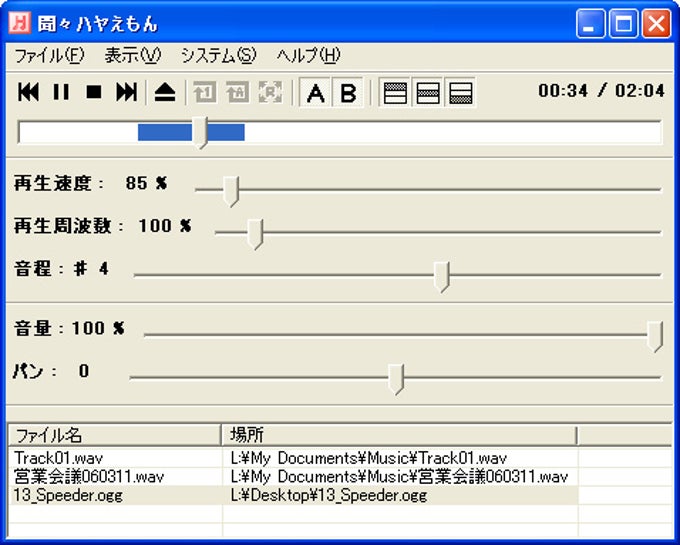
Task: Click the second (middle-shaded) layout view icon
Action: point(427,92)
